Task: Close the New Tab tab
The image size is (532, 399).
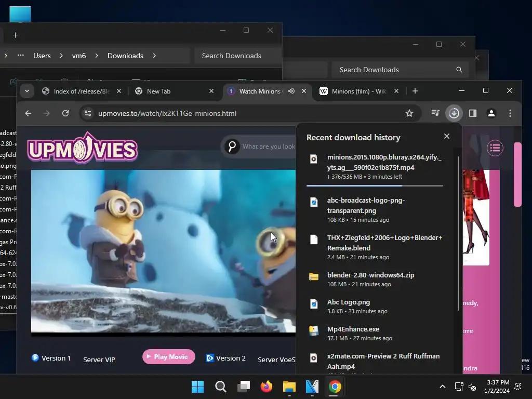Action: pos(211,91)
